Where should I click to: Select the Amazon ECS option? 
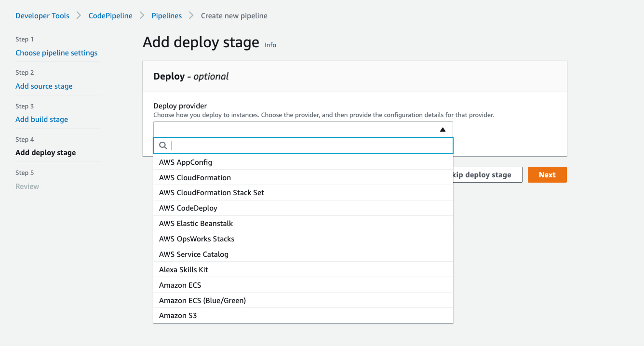tap(303, 285)
